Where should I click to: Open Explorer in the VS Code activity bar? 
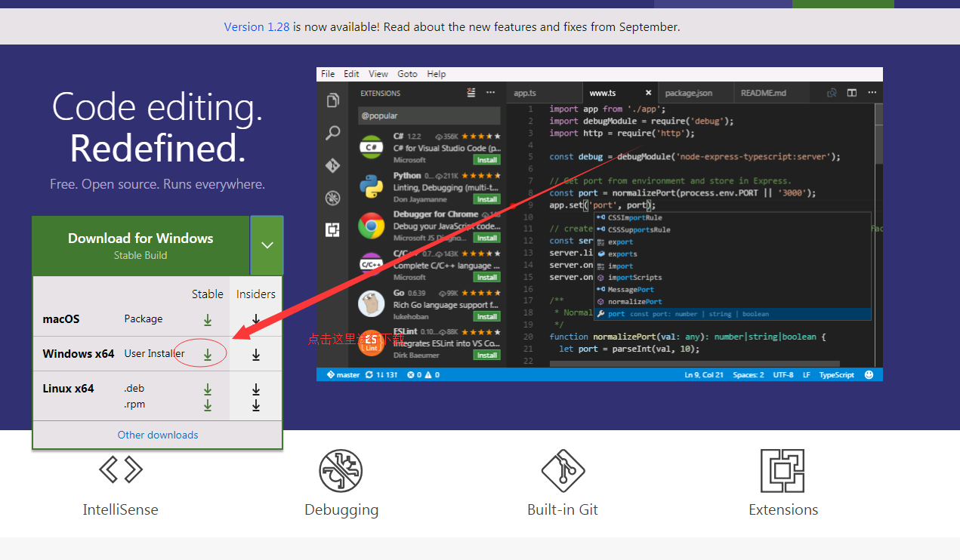(332, 100)
